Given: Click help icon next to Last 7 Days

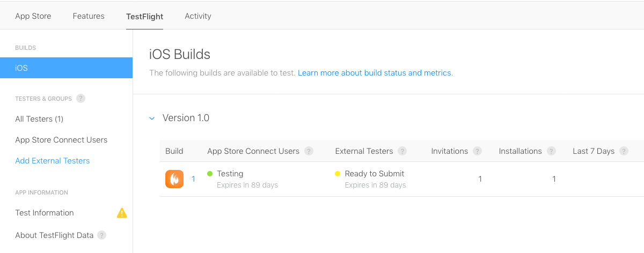Looking at the screenshot, I should (624, 151).
